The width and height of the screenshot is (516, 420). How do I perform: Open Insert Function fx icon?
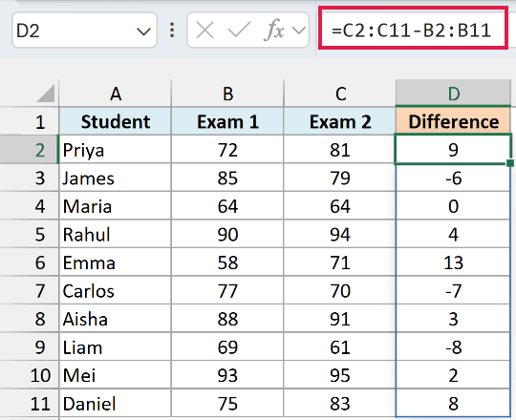(x=273, y=31)
